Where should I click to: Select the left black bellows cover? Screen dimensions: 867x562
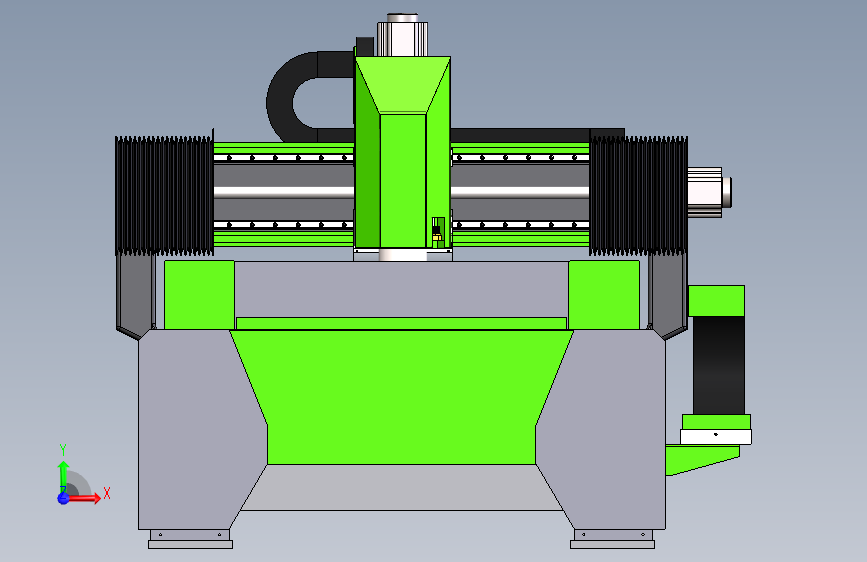[x=164, y=196]
